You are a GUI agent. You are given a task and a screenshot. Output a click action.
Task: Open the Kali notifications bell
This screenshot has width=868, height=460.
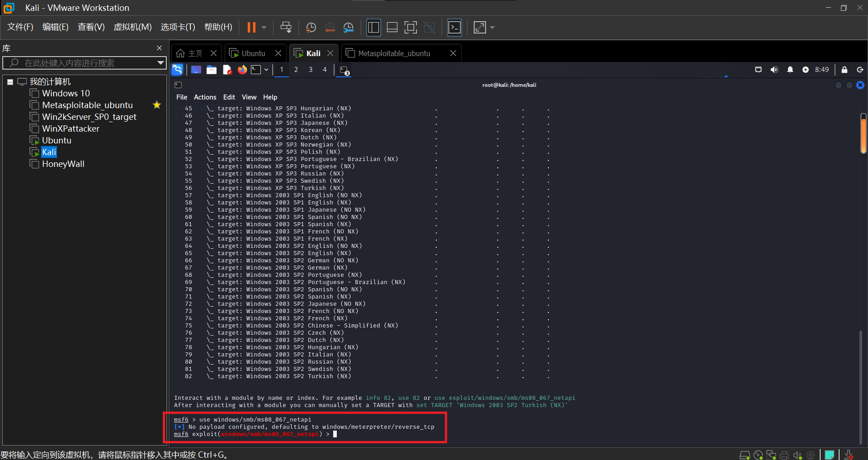[x=790, y=70]
